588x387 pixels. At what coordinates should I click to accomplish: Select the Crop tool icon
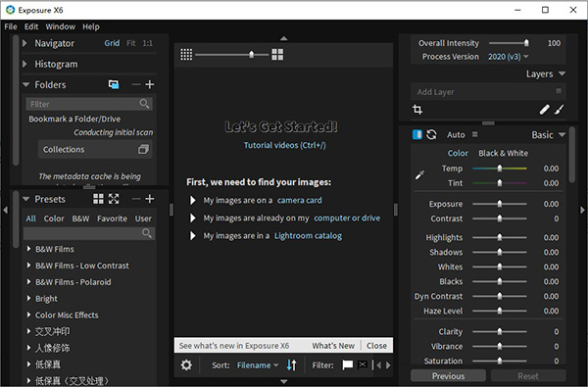pos(417,110)
